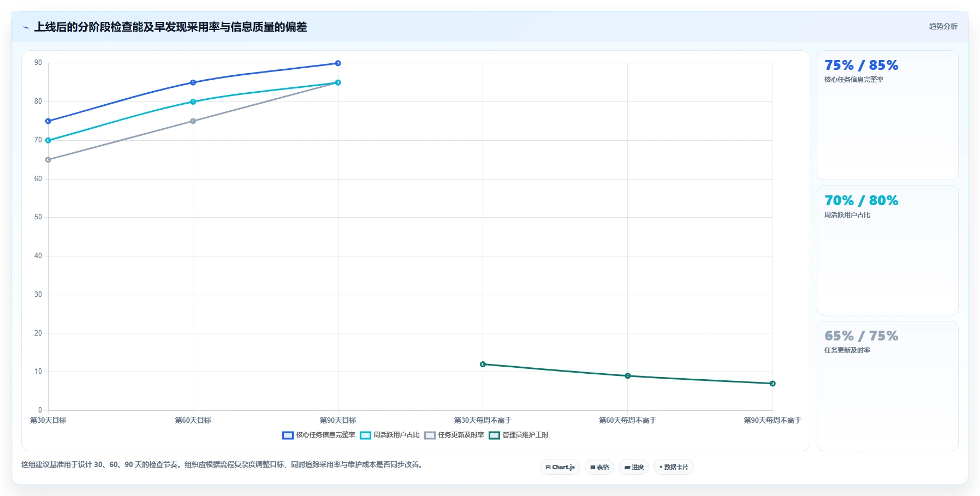Click the title 上线后的分阶段检查能及早发现采用率与信息质量的偏差
The width and height of the screenshot is (980, 496).
[170, 27]
